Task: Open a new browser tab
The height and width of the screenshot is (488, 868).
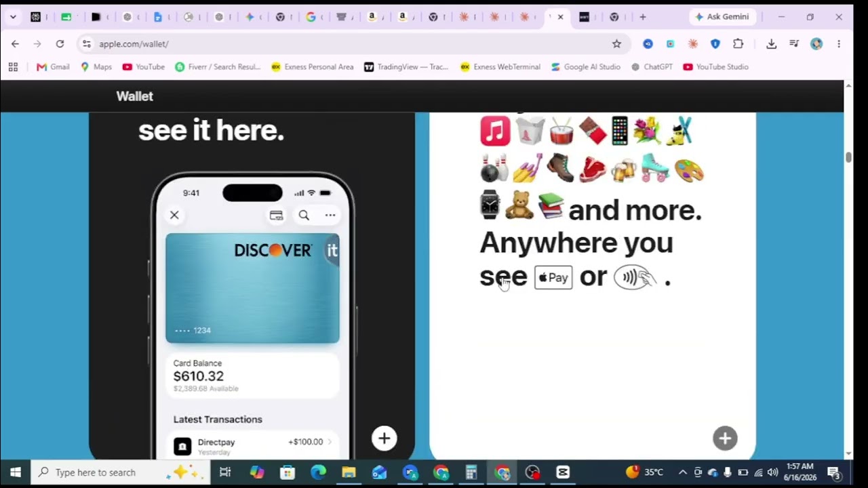Action: tap(643, 17)
